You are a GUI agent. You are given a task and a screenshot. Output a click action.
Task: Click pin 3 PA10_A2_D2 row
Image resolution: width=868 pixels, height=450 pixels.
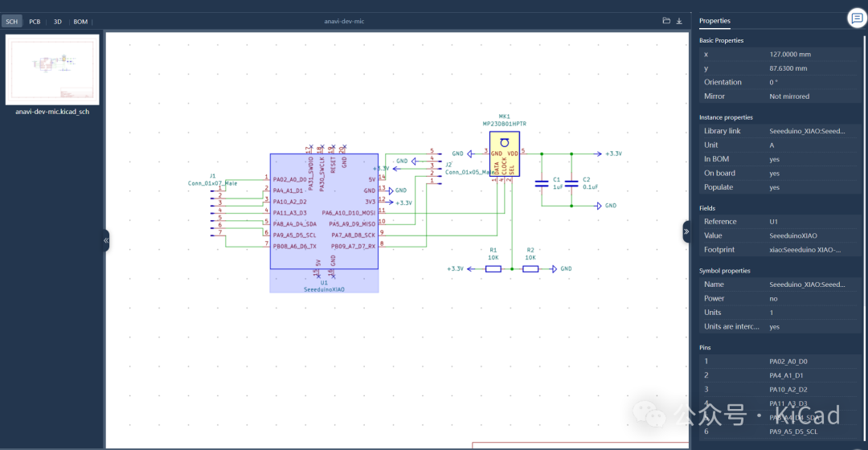click(780, 389)
